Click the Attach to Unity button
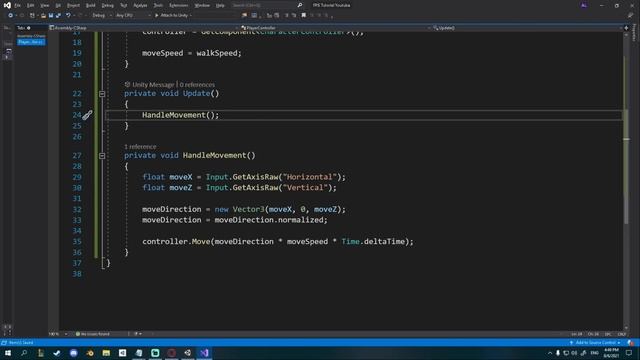 171,16
